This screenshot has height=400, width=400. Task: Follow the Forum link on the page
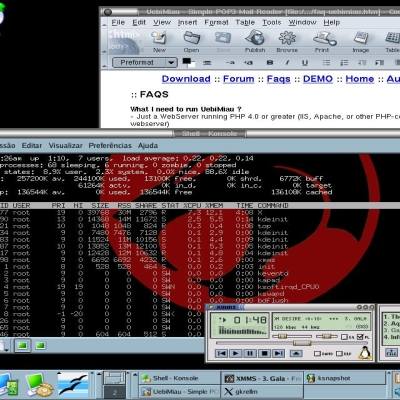(239, 79)
